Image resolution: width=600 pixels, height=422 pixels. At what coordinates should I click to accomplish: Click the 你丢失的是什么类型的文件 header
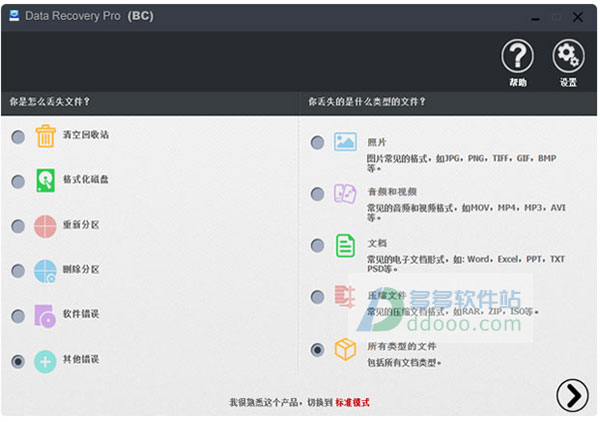click(x=367, y=102)
